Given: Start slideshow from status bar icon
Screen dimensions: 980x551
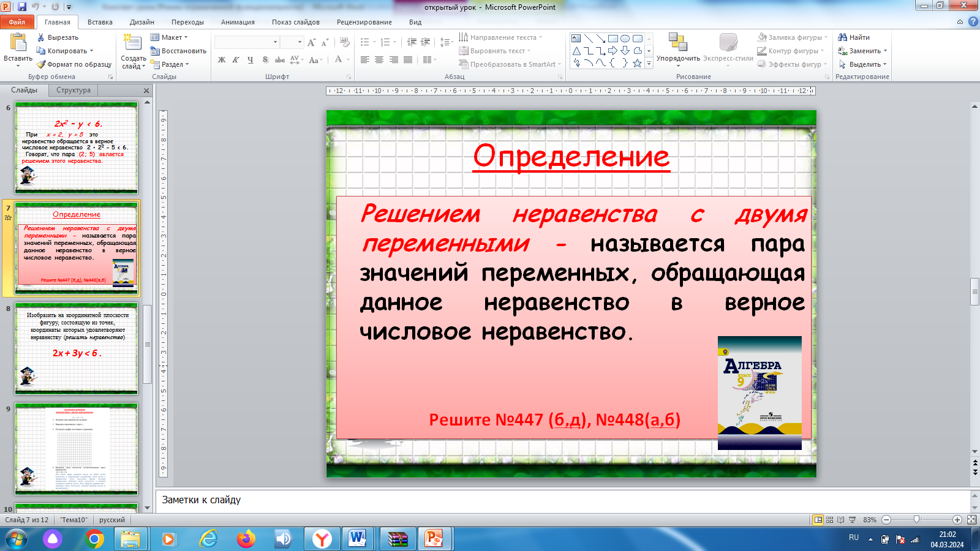Looking at the screenshot, I should tap(852, 520).
